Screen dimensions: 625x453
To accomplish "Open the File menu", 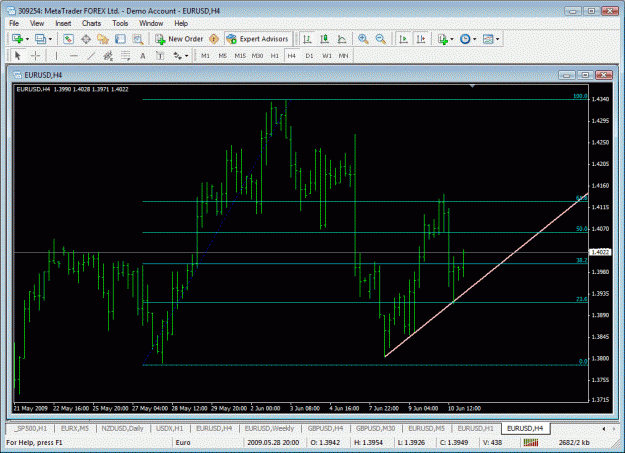I will 14,24.
